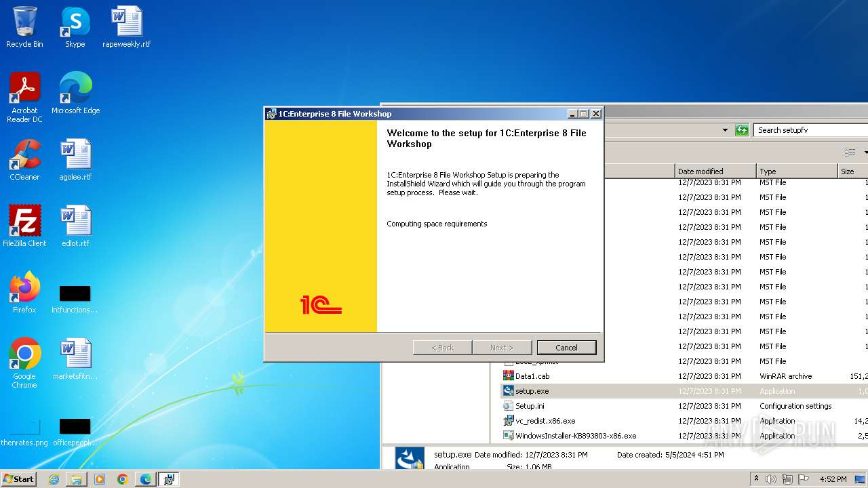The width and height of the screenshot is (868, 488).
Task: Click the setup.exe preview icon in details pane
Action: pos(410,458)
